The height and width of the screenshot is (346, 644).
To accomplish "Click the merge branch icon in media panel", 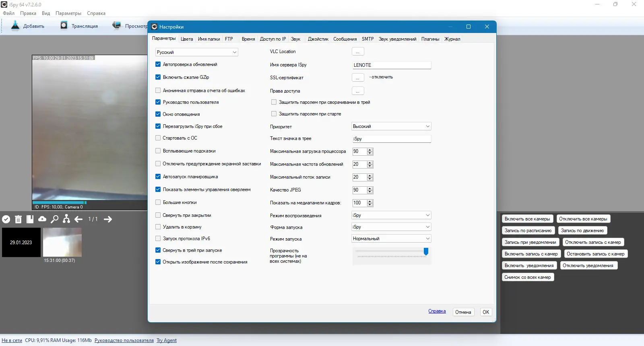I will click(66, 219).
